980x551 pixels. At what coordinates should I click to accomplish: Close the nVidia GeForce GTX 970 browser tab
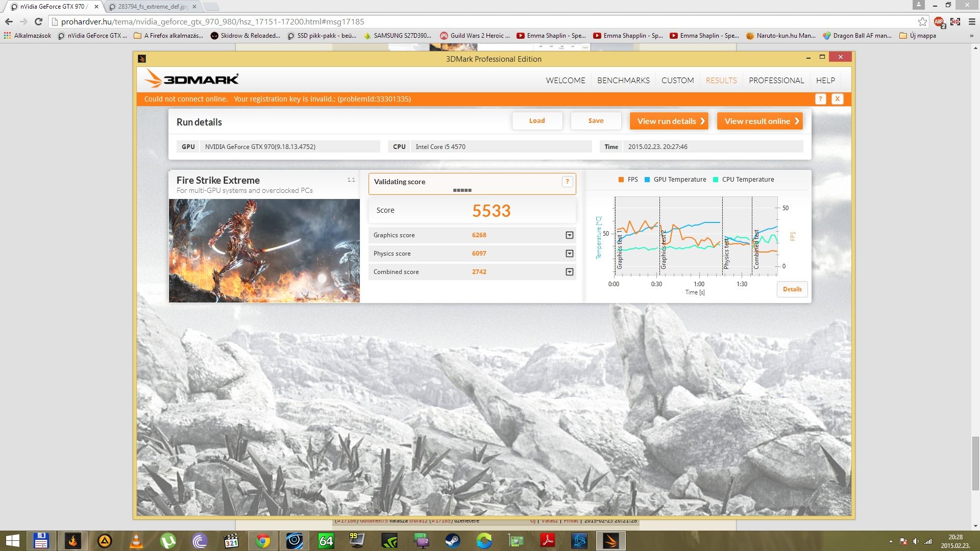click(96, 7)
